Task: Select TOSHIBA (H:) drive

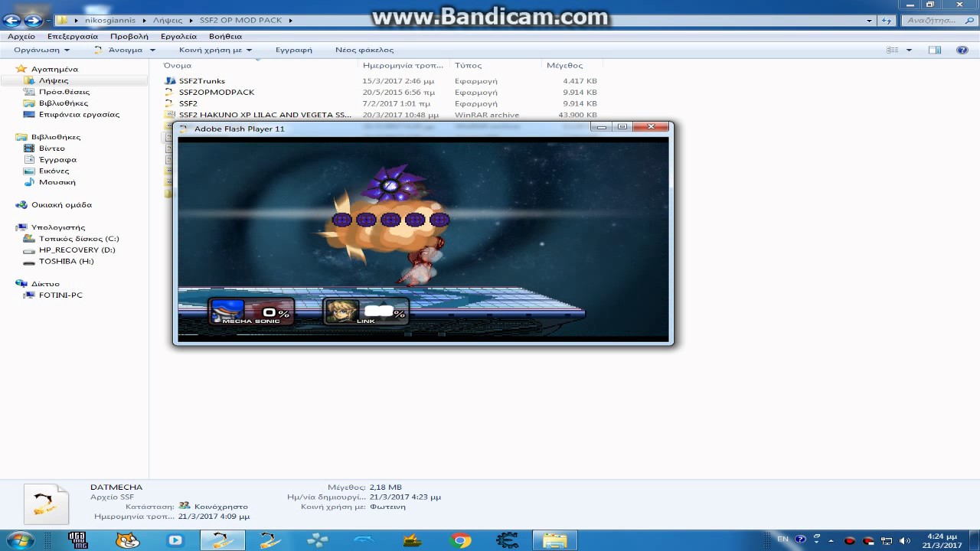Action: [x=66, y=261]
